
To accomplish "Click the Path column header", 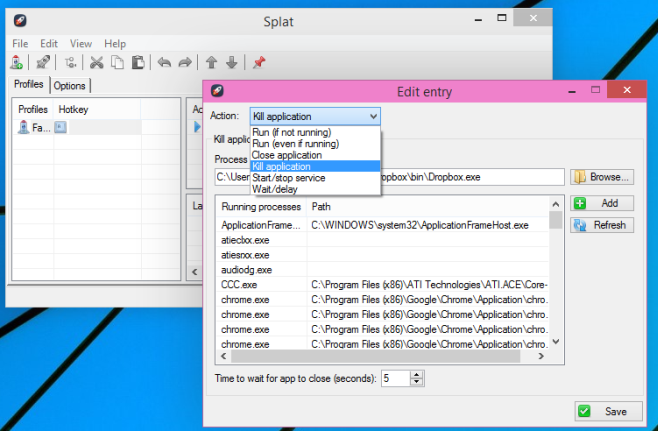I will point(428,206).
